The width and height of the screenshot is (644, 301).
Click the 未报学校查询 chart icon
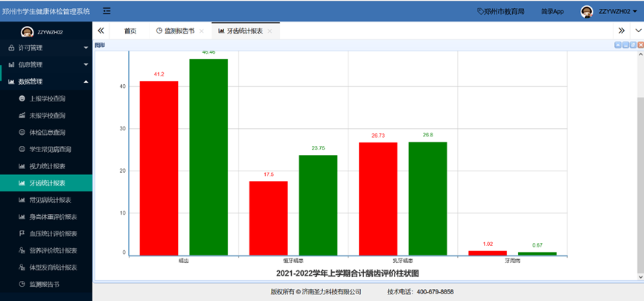click(22, 115)
